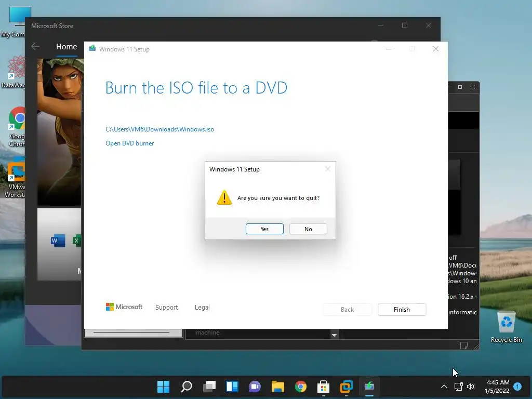This screenshot has width=532, height=399.
Task: Click the Microsoft logo in Setup footer
Action: point(124,307)
